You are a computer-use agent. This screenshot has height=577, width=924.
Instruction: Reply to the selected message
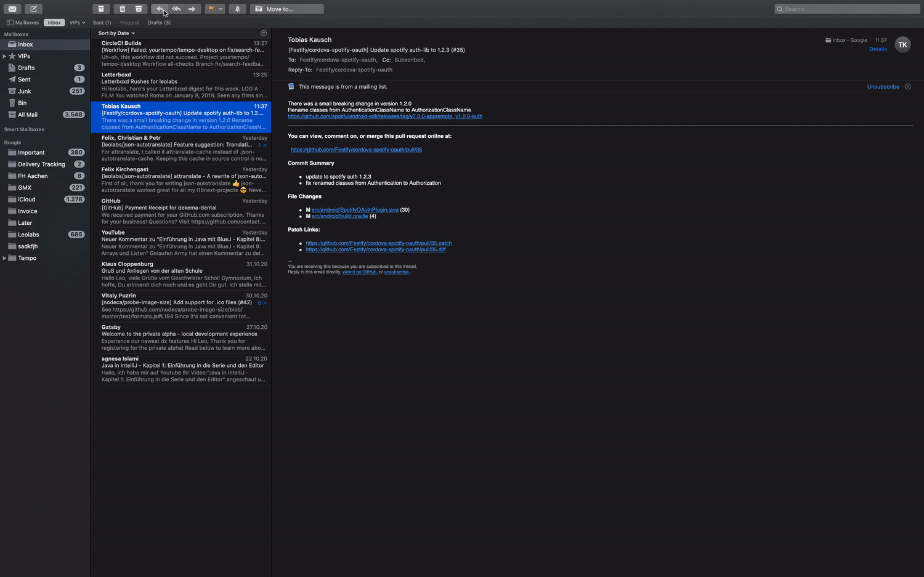pos(160,9)
